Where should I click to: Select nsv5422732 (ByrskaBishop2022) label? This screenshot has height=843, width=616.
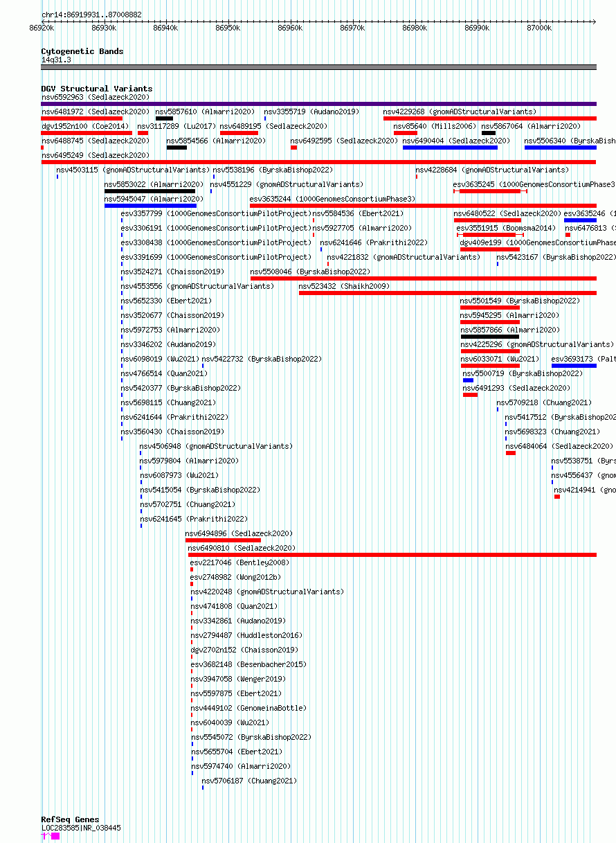pos(262,359)
